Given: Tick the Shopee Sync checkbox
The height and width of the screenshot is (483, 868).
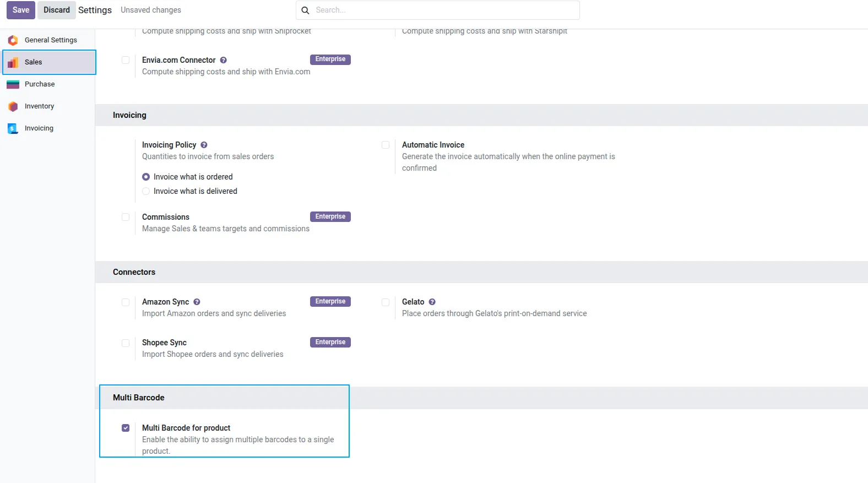Looking at the screenshot, I should [x=126, y=343].
